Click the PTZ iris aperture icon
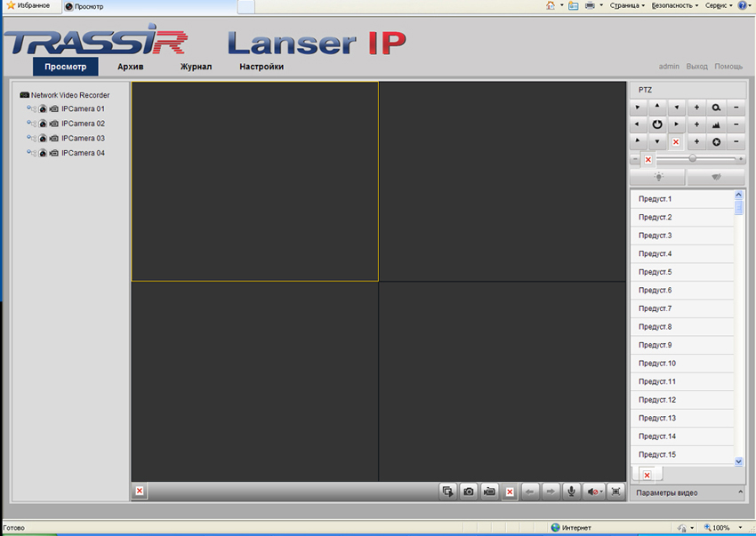This screenshot has width=756, height=536. coord(716,141)
